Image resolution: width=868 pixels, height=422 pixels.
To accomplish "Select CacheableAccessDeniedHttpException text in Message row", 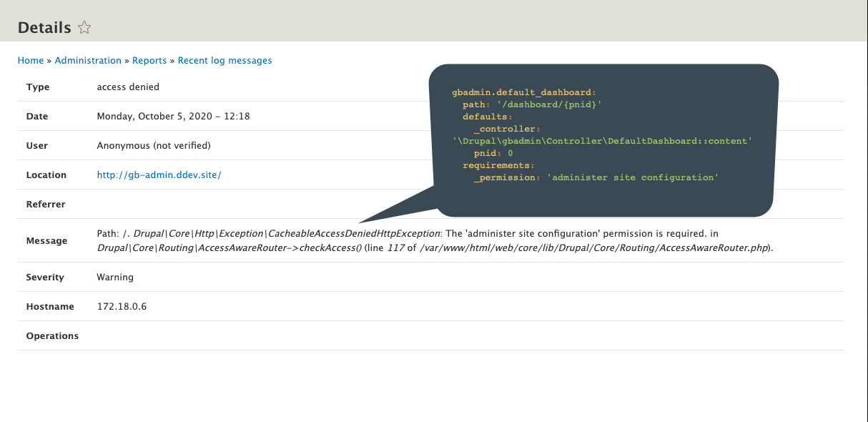I will point(350,232).
